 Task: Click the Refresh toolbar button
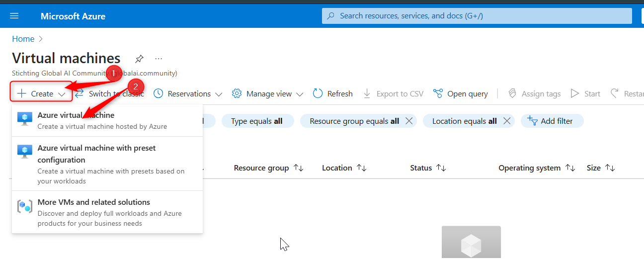pyautogui.click(x=333, y=93)
